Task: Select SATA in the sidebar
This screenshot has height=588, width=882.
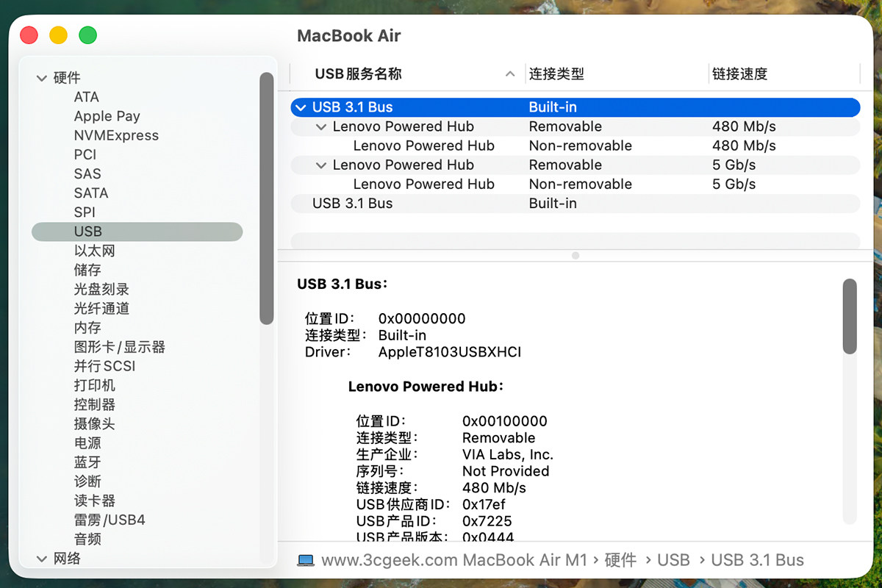Action: click(x=91, y=193)
